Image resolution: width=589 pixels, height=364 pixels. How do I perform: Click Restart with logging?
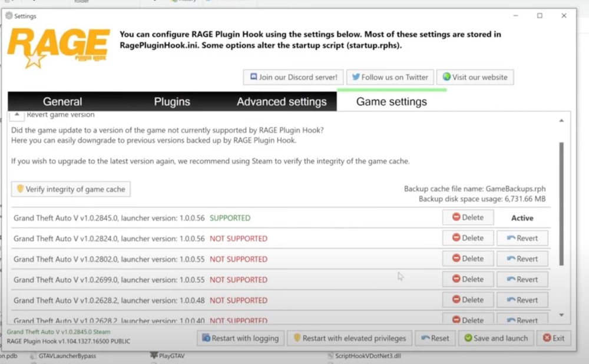tap(241, 338)
